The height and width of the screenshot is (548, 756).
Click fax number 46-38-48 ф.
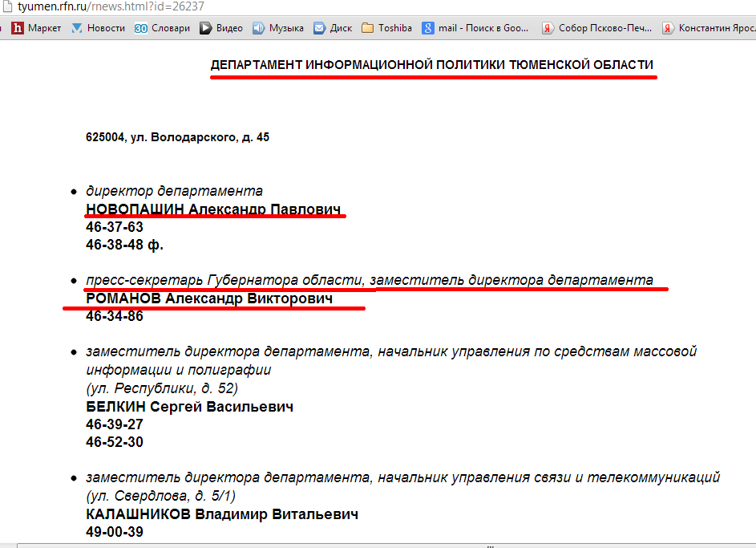124,245
